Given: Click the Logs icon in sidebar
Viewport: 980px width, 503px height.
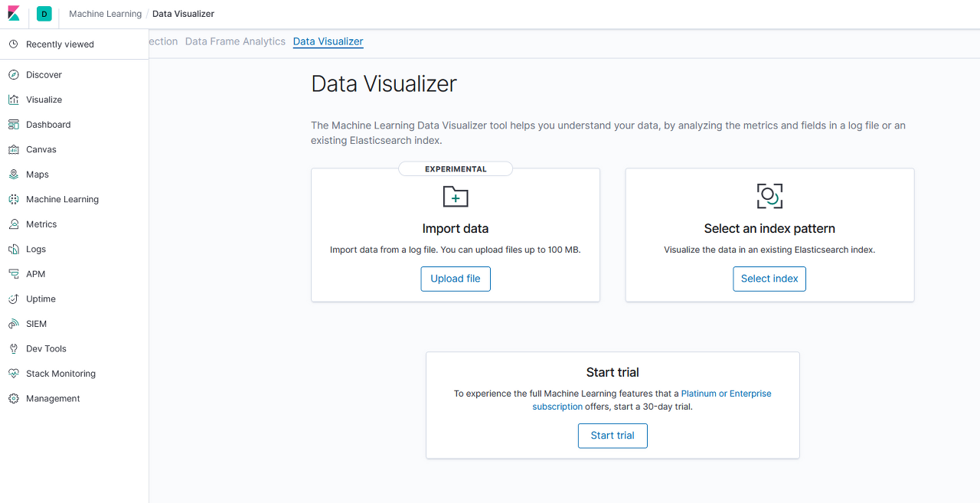Looking at the screenshot, I should tap(13, 249).
